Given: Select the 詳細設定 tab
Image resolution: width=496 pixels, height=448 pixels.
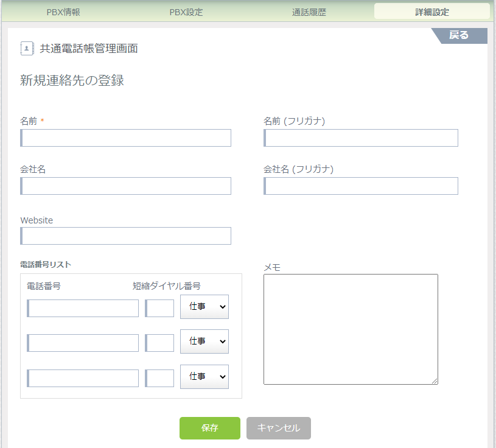Looking at the screenshot, I should tap(431, 12).
